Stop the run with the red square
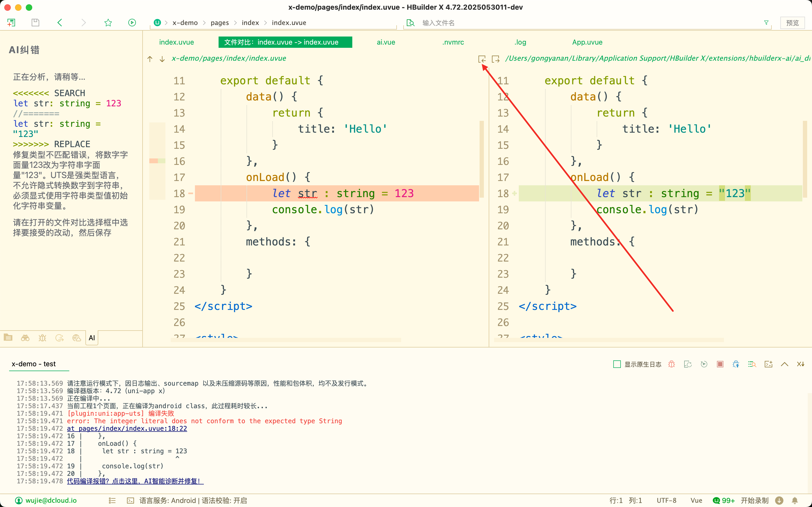 pyautogui.click(x=720, y=364)
